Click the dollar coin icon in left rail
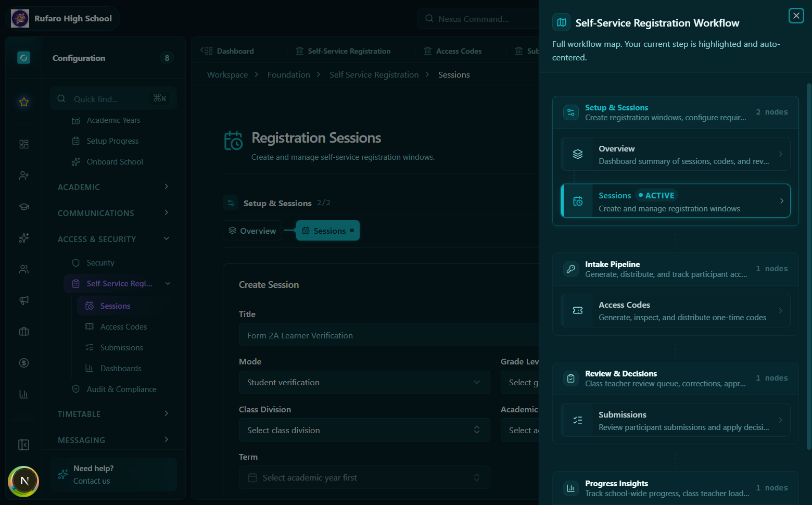Screen dimensions: 812x505 tap(24, 363)
